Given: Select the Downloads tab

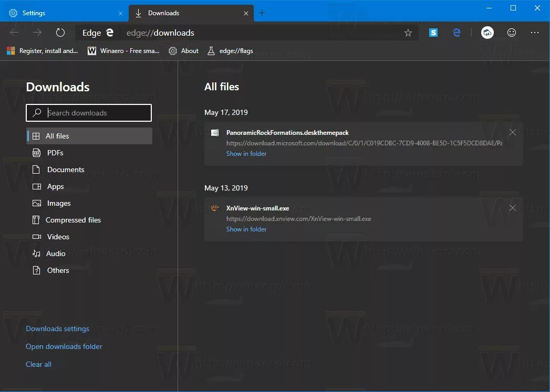Looking at the screenshot, I should (x=191, y=13).
